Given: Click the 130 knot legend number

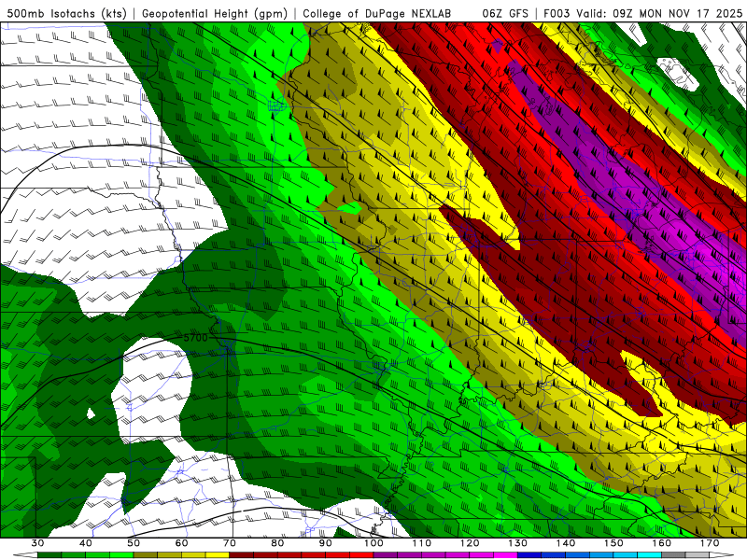Looking at the screenshot, I should tap(517, 543).
